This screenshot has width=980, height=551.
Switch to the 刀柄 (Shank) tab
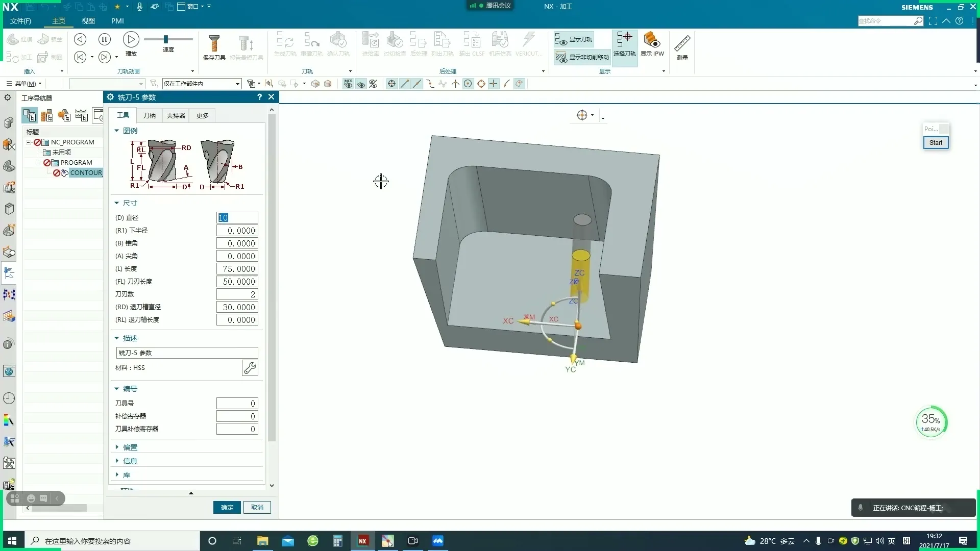coord(150,116)
